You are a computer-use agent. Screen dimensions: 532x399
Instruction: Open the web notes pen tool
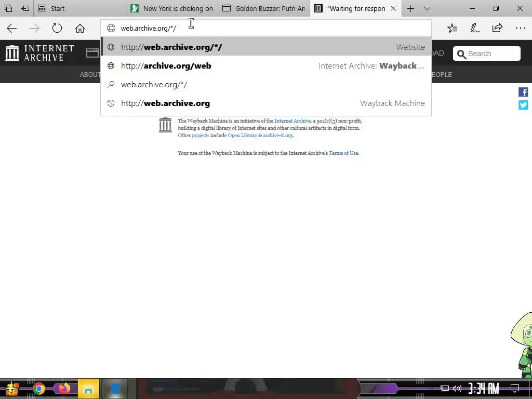(x=475, y=28)
